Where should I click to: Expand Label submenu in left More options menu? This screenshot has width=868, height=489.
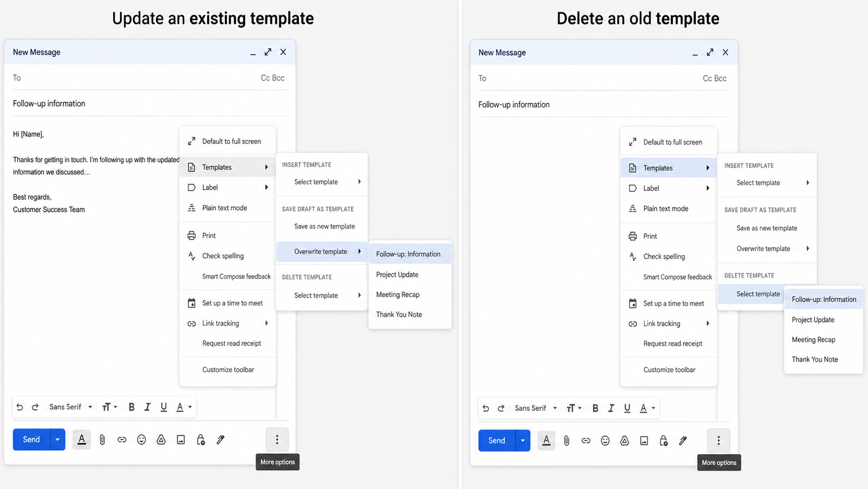pyautogui.click(x=227, y=188)
